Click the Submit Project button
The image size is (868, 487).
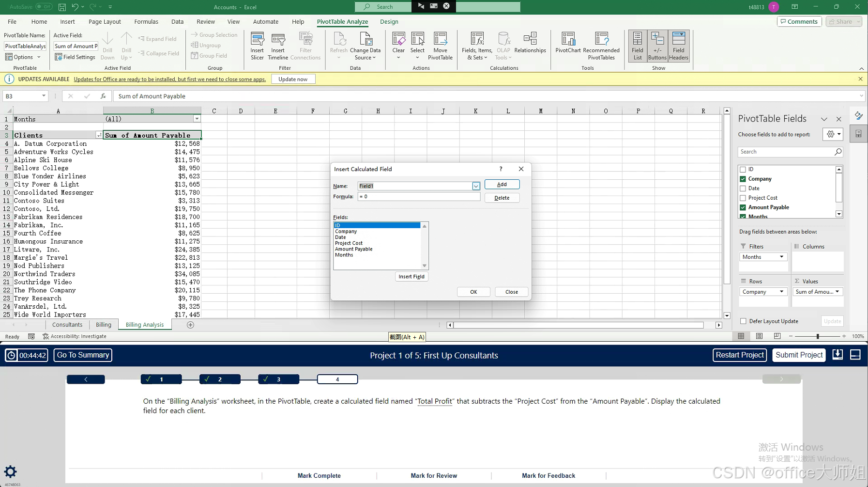(799, 355)
